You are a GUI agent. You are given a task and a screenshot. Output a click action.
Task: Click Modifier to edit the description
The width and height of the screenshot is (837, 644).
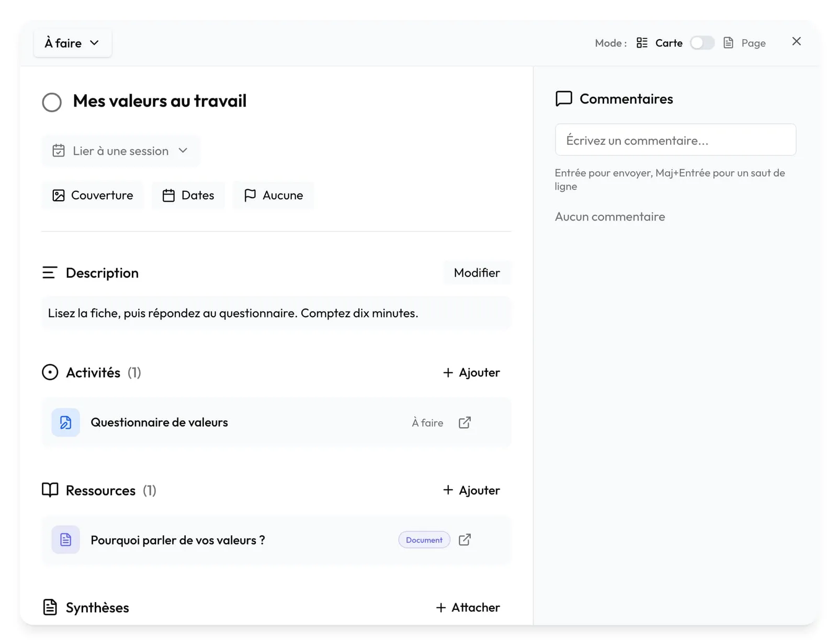coord(477,273)
